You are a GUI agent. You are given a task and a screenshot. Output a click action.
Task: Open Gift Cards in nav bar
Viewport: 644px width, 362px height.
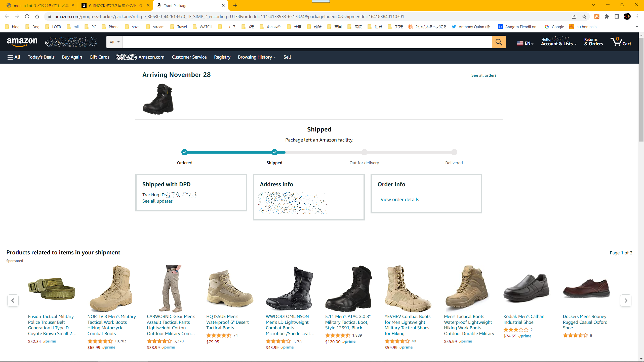pos(99,57)
